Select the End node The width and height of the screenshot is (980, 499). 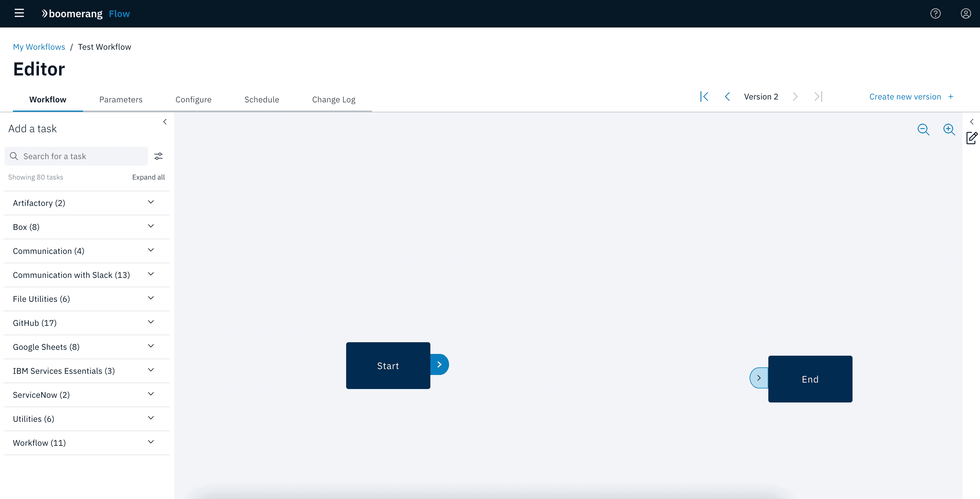[x=810, y=379]
